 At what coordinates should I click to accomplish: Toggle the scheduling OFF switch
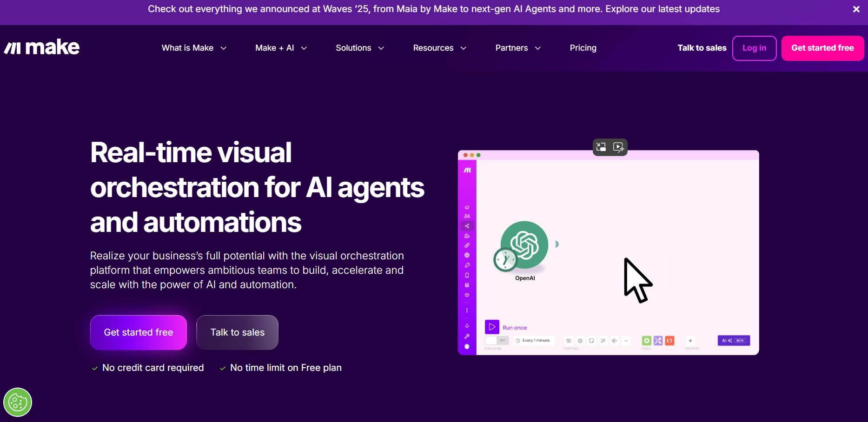pos(497,341)
